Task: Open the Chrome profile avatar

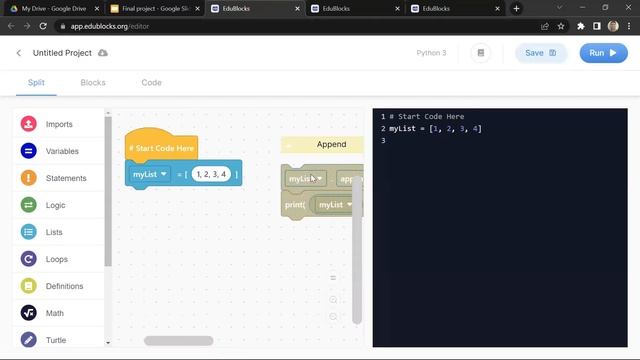Action: 613,26
